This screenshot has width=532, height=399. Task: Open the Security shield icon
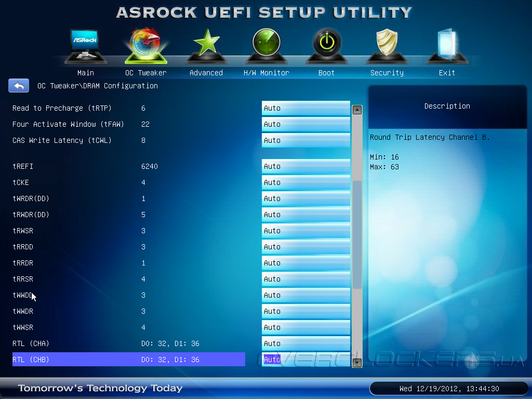point(387,46)
